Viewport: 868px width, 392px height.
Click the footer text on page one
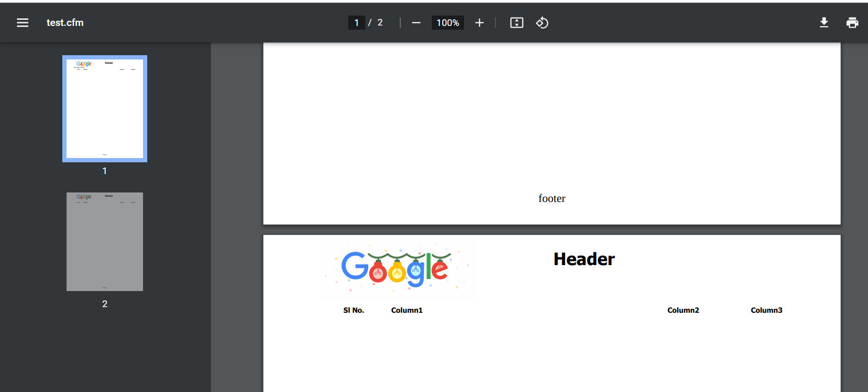pyautogui.click(x=552, y=198)
